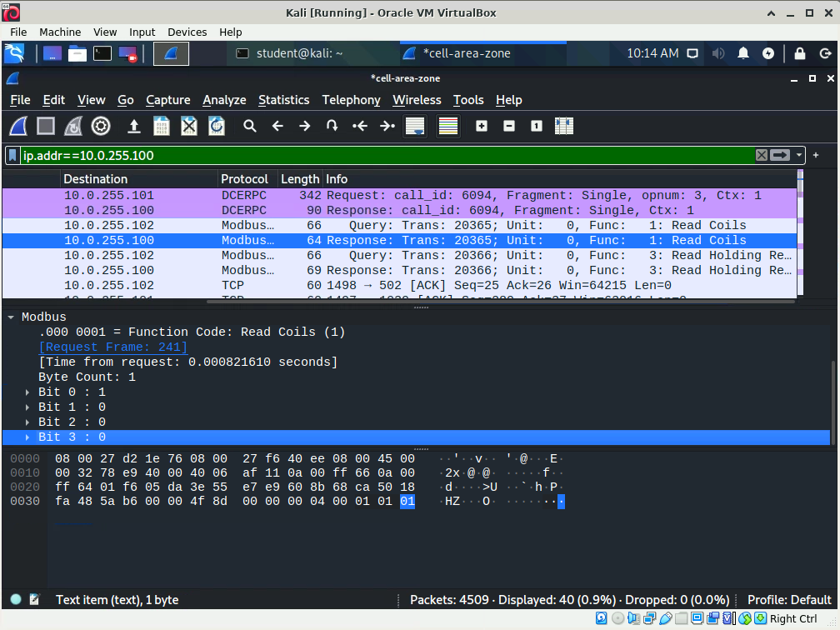Open Kali applications menu dragon icon
Viewport: 840px width, 630px height.
(x=14, y=53)
